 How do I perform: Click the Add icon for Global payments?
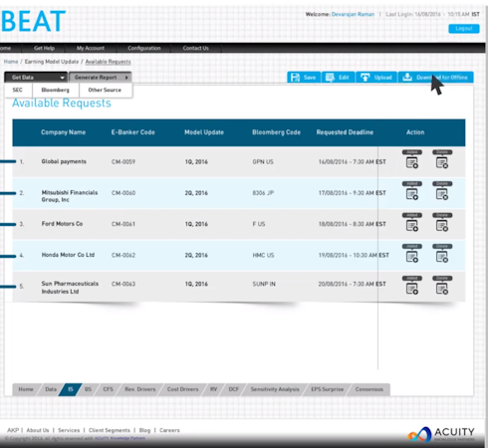(412, 162)
